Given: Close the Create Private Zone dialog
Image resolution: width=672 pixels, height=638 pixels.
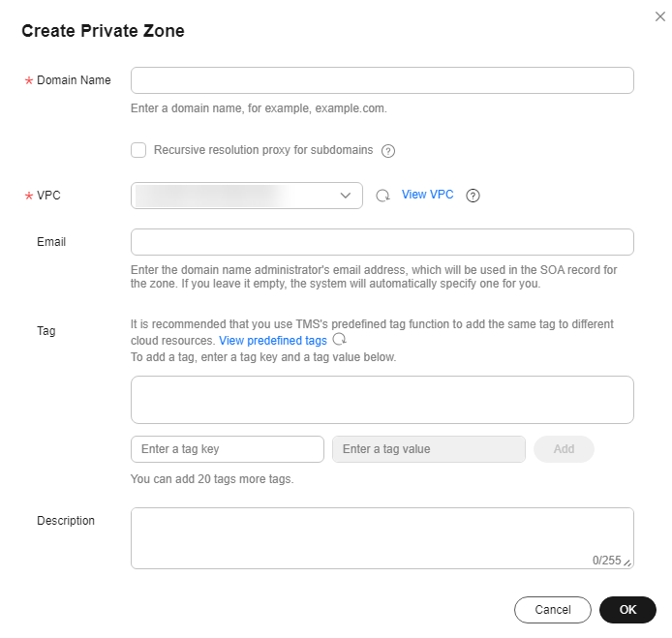Looking at the screenshot, I should tap(660, 16).
